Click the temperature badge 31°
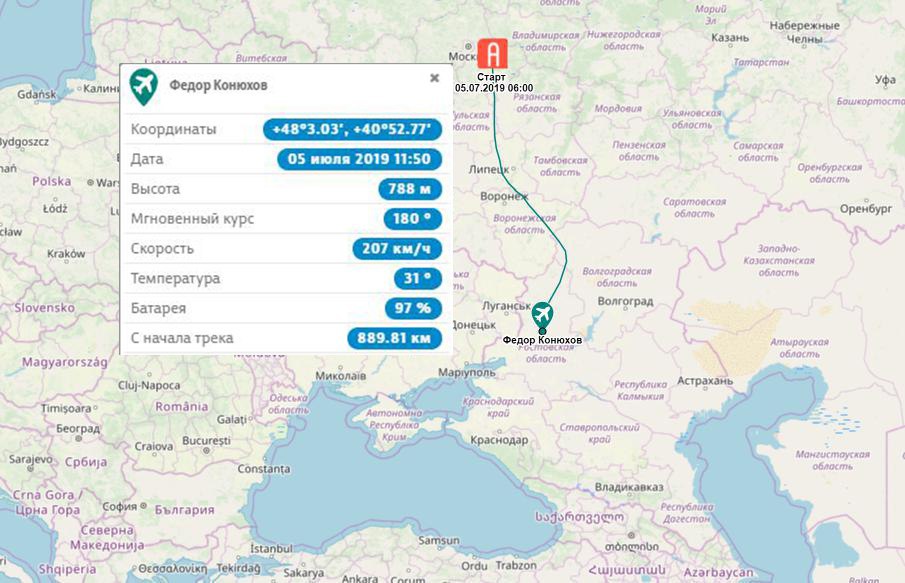Viewport: 905px width, 583px height. [x=418, y=279]
